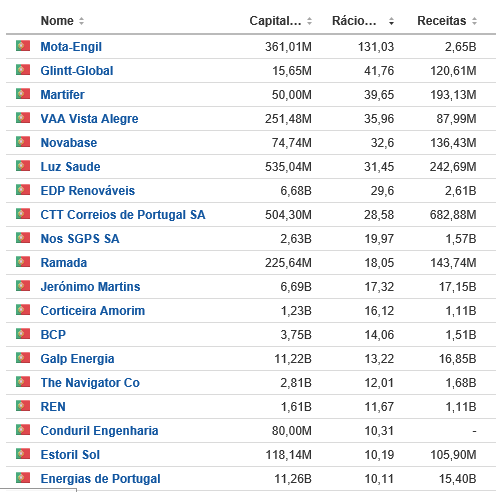Click Portugal flag beside Glintt-Global

coord(23,70)
